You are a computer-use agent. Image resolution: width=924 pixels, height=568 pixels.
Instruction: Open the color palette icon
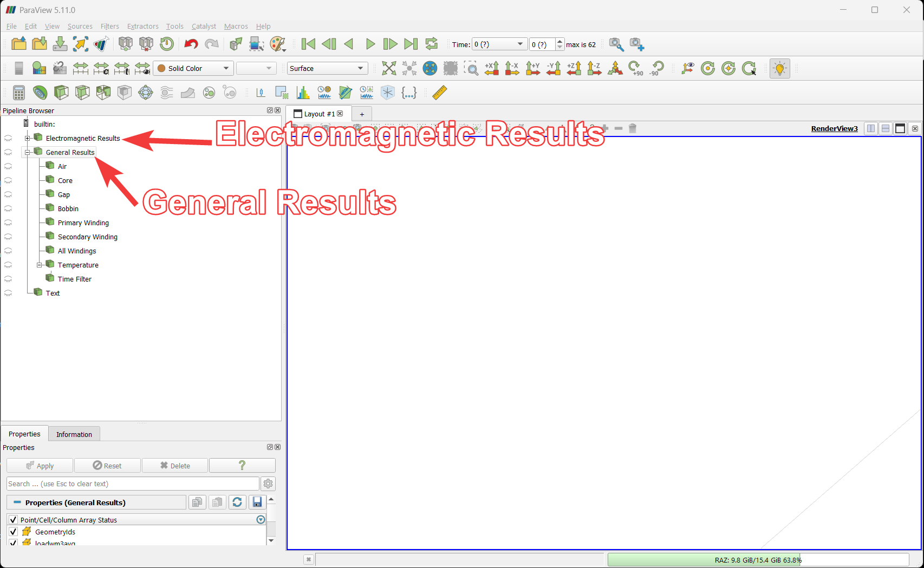pyautogui.click(x=278, y=44)
